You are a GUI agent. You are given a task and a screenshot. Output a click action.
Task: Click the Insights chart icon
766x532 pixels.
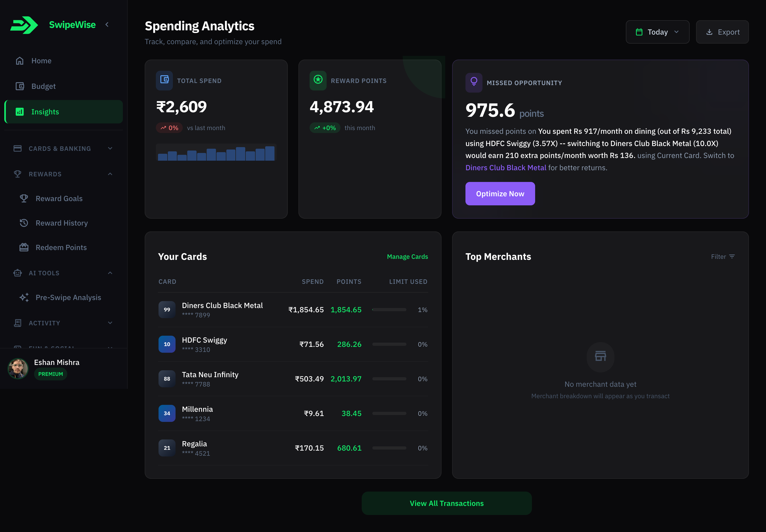tap(20, 112)
